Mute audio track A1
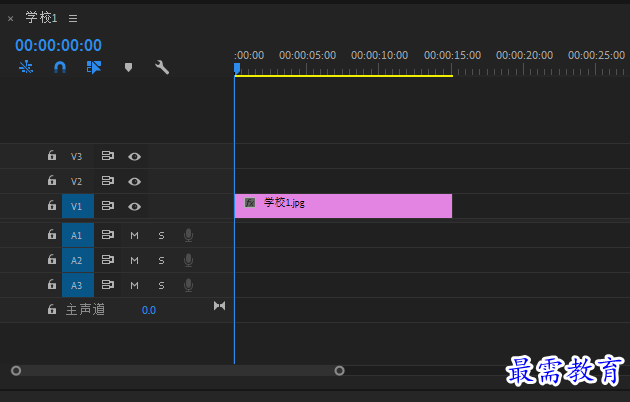The height and width of the screenshot is (402, 630). (x=134, y=236)
